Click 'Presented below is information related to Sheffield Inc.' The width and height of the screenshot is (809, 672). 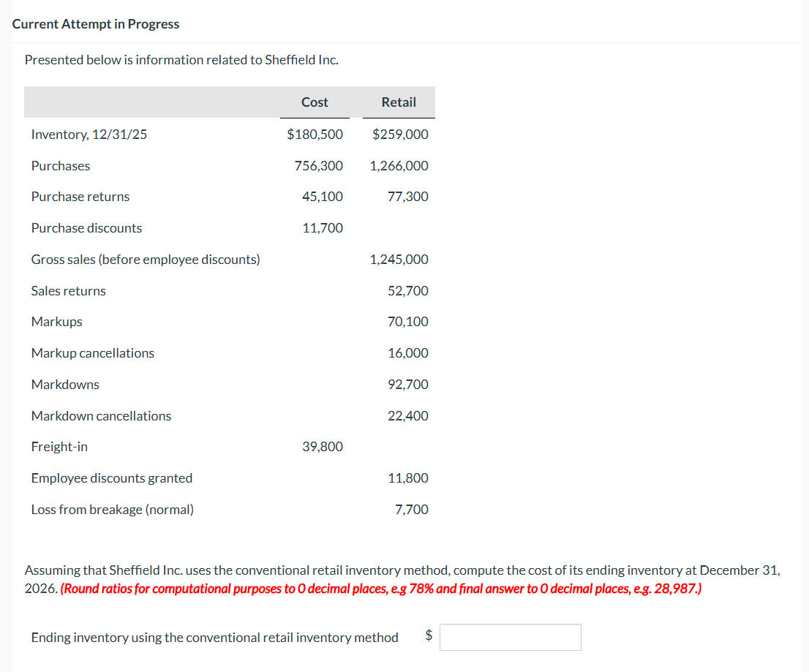(x=181, y=60)
